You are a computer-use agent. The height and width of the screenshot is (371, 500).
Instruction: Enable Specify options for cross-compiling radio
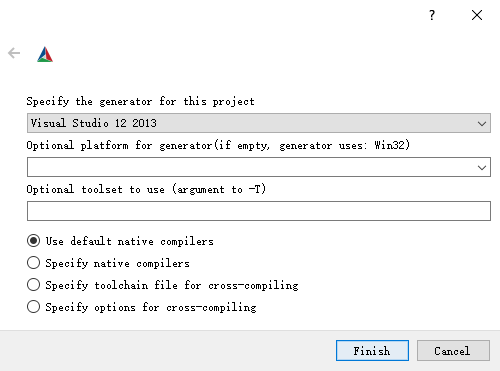[33, 307]
